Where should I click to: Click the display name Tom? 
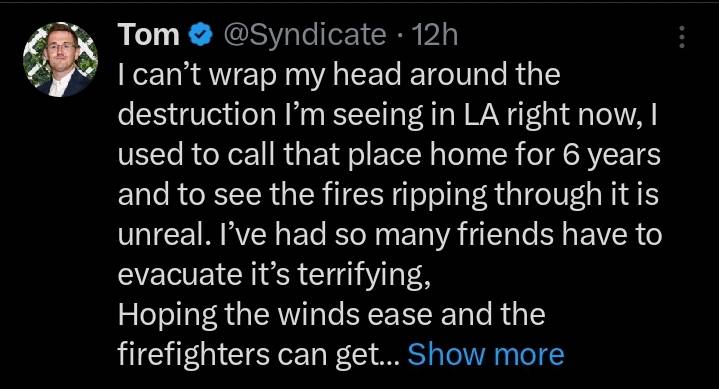(x=149, y=35)
